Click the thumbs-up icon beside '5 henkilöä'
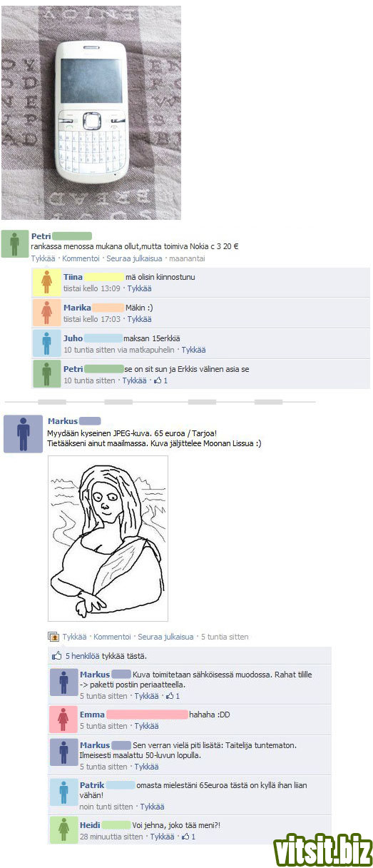Screen dimensions: 373x868 (56, 655)
